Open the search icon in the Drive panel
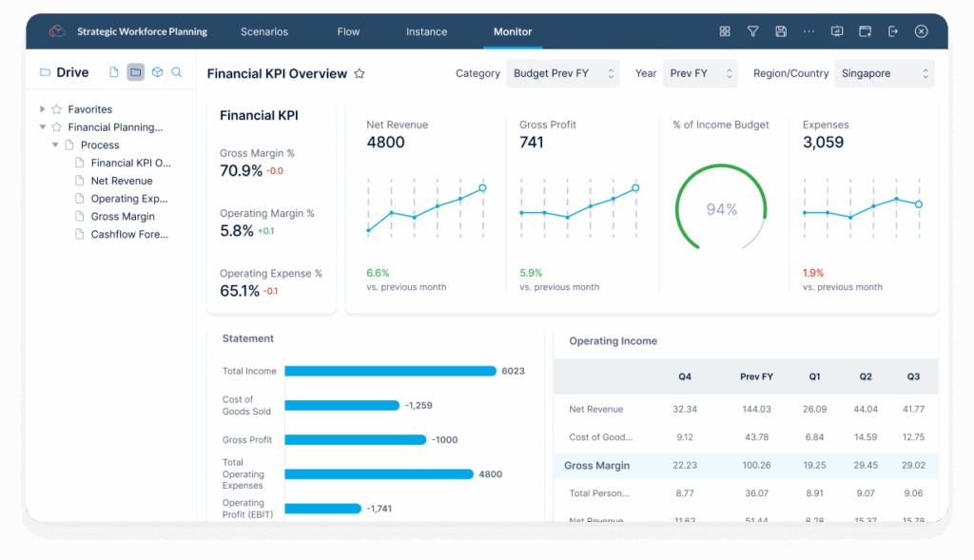Image resolution: width=974 pixels, height=560 pixels. 176,72
